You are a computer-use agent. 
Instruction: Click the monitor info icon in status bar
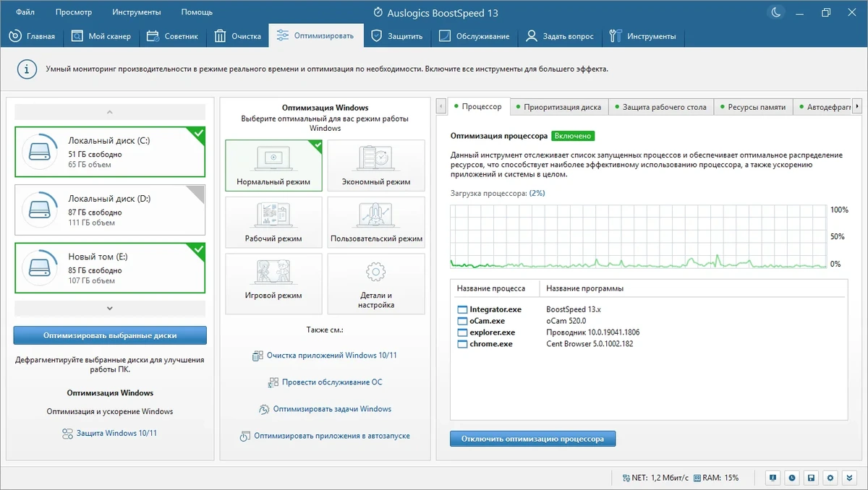tap(773, 478)
